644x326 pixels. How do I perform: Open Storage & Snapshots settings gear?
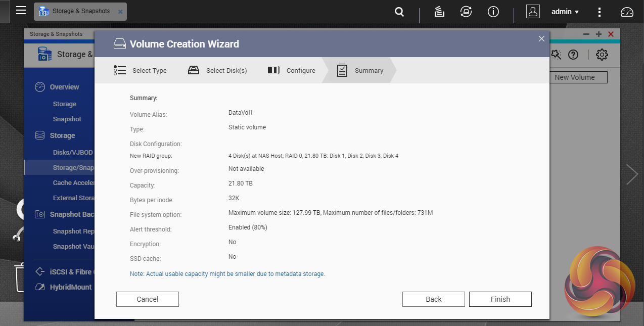602,55
